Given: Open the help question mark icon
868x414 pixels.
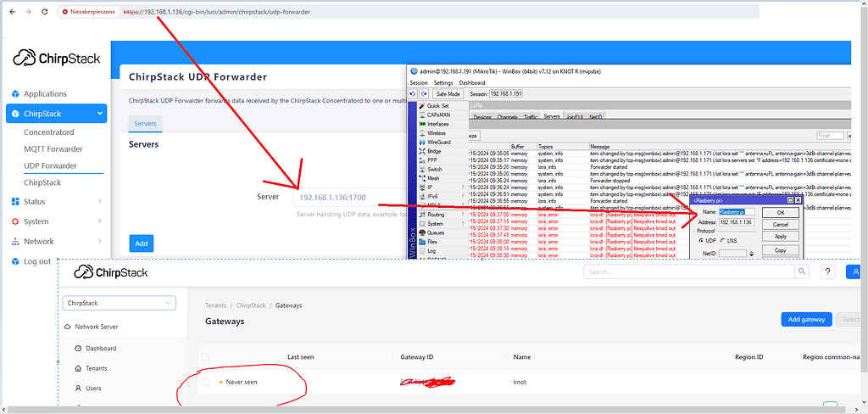Looking at the screenshot, I should click(x=828, y=271).
